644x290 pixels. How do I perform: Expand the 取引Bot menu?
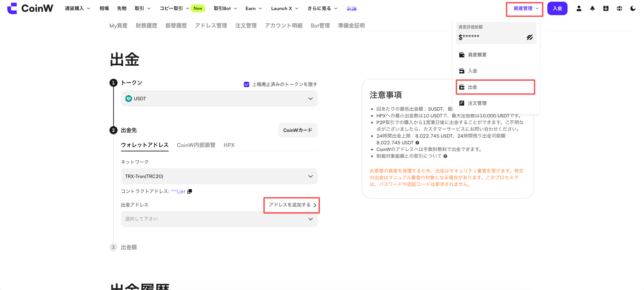(225, 8)
